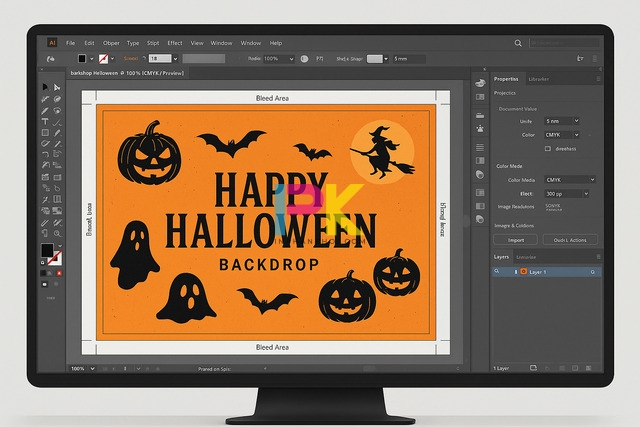Select the Direct Selection tool
640x427 pixels.
coord(57,88)
